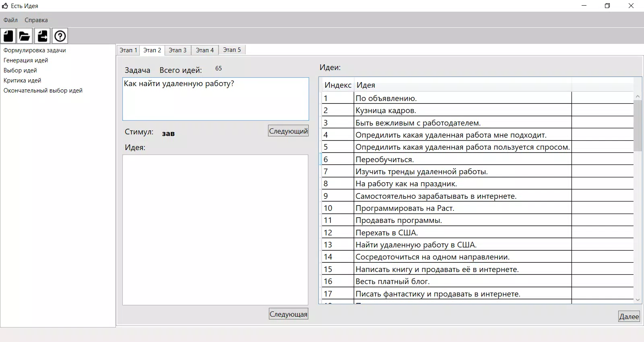Select Критика идей in the sidebar
Image resolution: width=644 pixels, height=342 pixels.
point(22,80)
